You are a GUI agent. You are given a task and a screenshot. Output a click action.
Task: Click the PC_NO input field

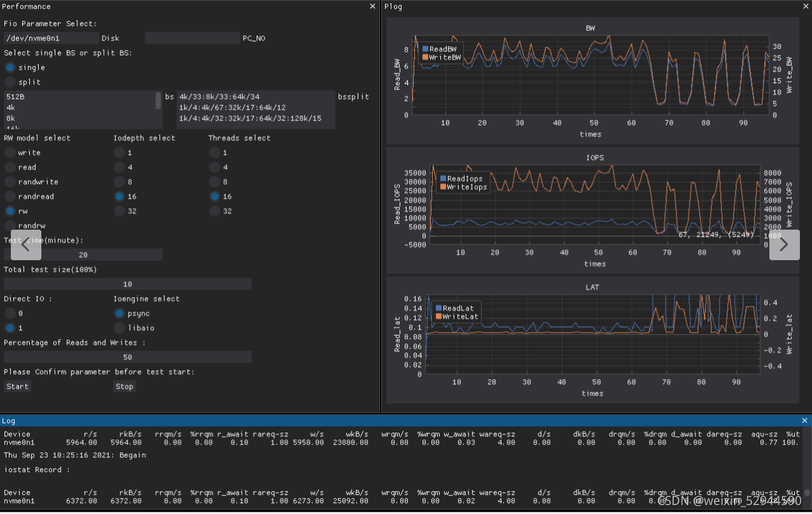(192, 38)
